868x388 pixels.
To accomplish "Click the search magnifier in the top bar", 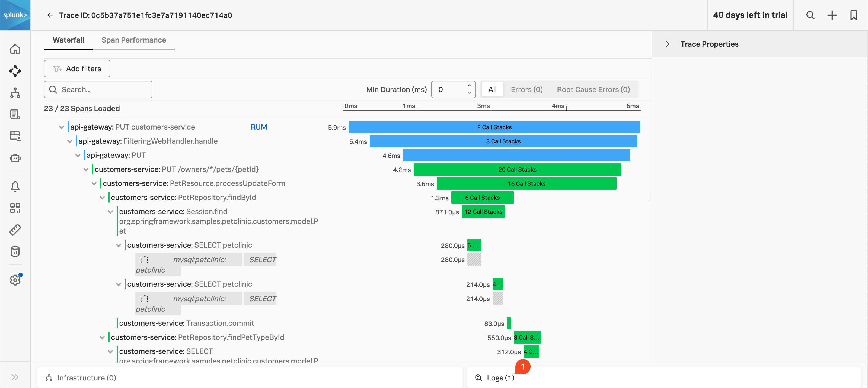I will (810, 15).
